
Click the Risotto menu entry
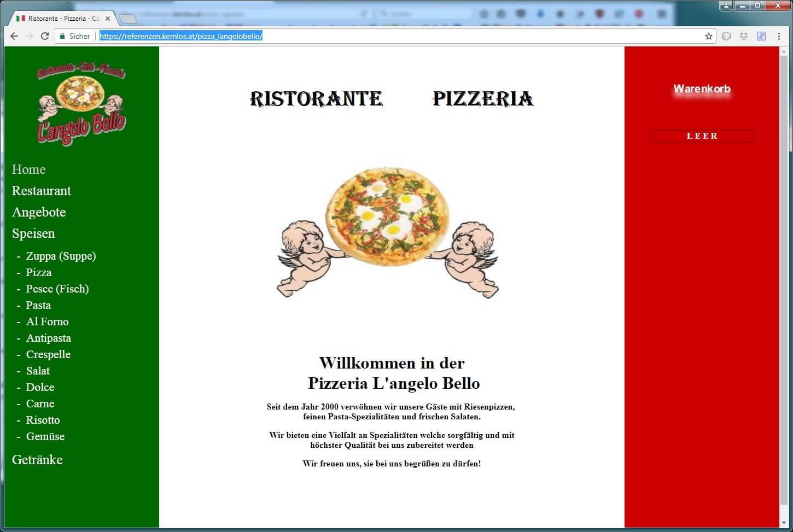(43, 420)
